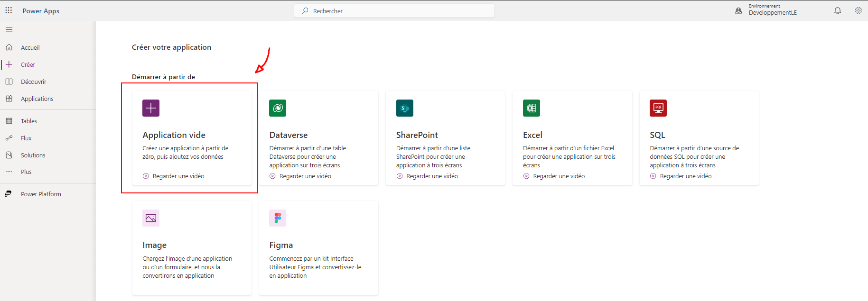
Task: Click the play icon under SQL
Action: click(x=653, y=176)
